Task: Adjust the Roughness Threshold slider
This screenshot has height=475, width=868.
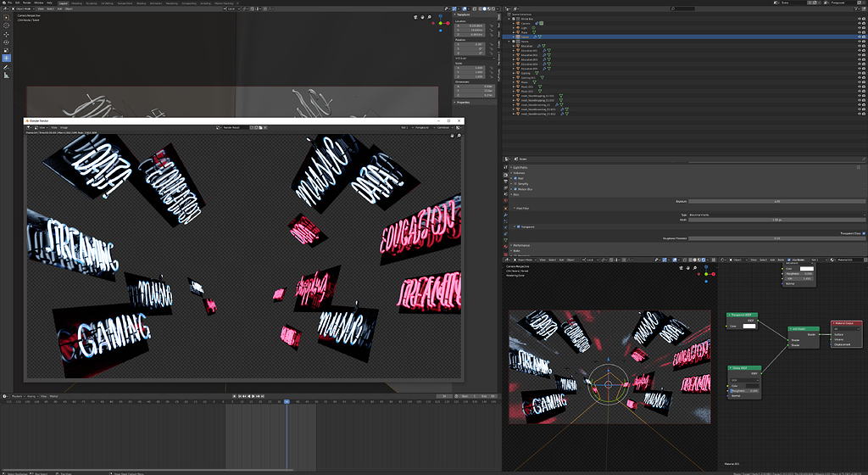Action: click(777, 238)
